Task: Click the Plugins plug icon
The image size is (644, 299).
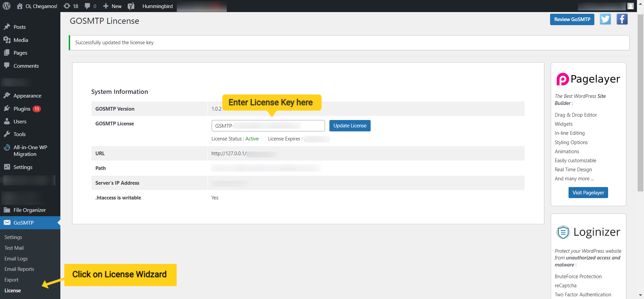Action: tap(7, 109)
